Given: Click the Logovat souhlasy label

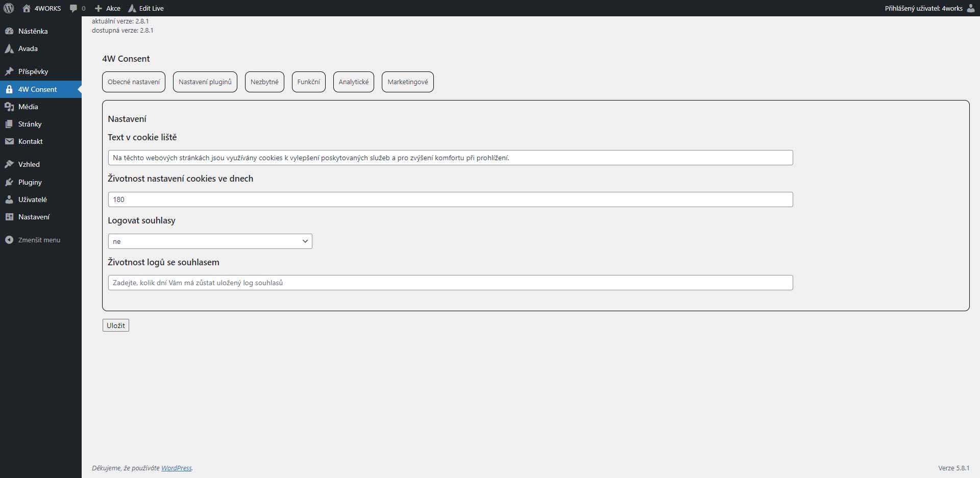Looking at the screenshot, I should click(x=141, y=220).
